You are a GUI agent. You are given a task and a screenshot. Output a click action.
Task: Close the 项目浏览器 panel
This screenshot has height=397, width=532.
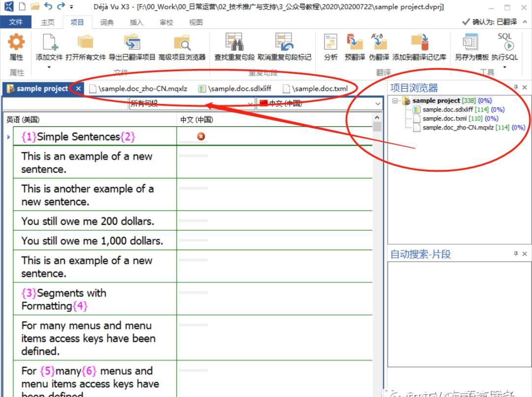pyautogui.click(x=525, y=87)
